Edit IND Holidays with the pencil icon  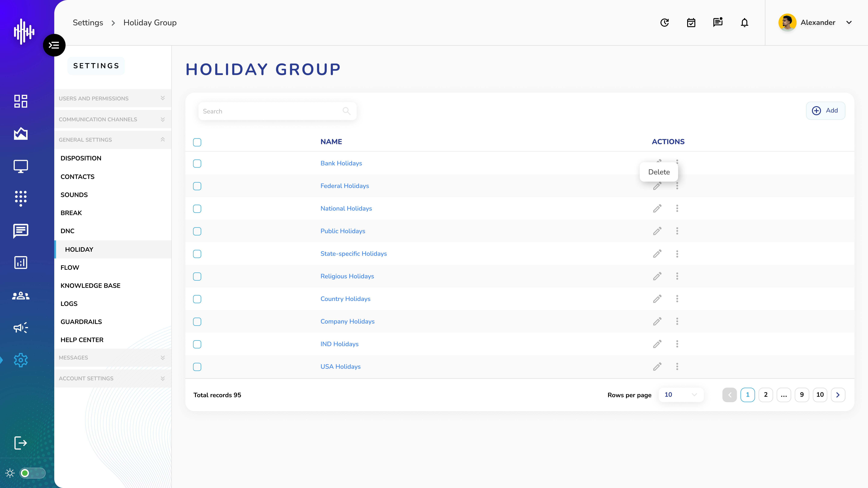pos(657,344)
